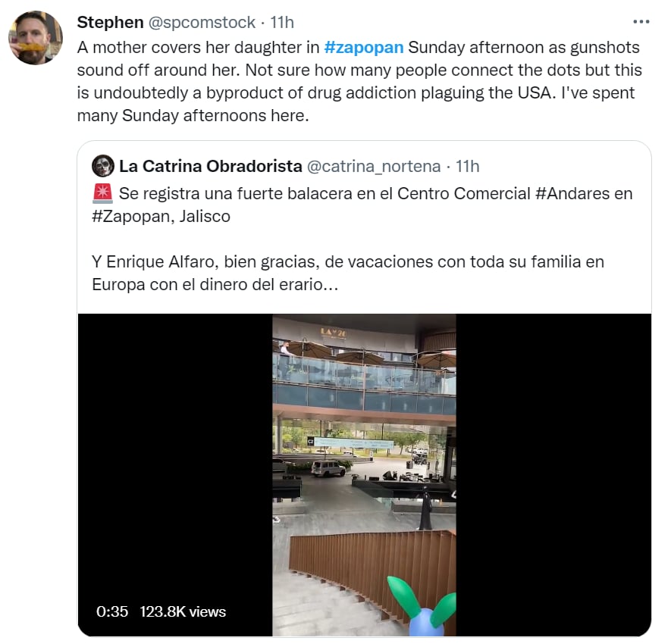Open Stephen's profile picture
The width and height of the screenshot is (671, 644).
click(x=36, y=38)
